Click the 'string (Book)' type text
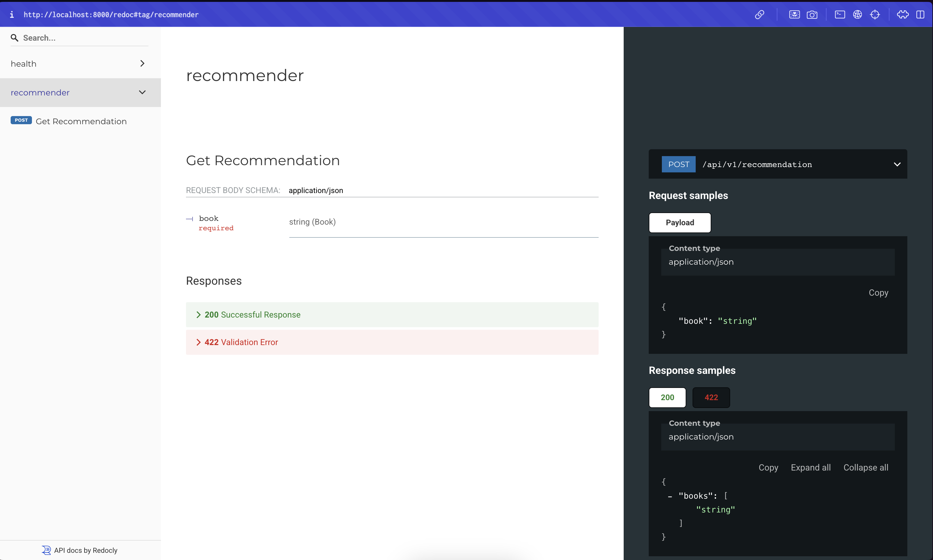Image resolution: width=933 pixels, height=560 pixels. (312, 222)
